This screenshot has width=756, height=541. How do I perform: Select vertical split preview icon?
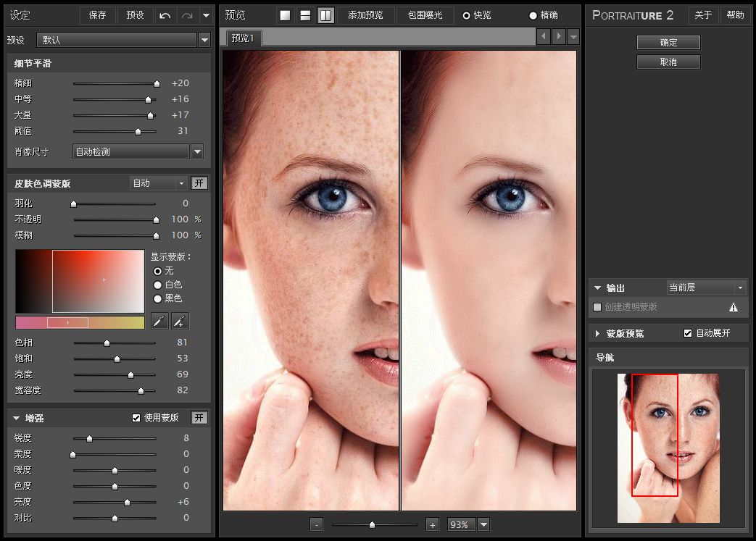point(326,15)
